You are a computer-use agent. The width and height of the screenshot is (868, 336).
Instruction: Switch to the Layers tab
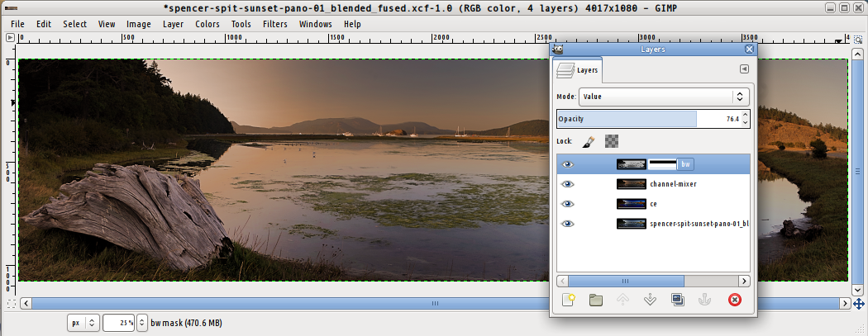pyautogui.click(x=579, y=71)
